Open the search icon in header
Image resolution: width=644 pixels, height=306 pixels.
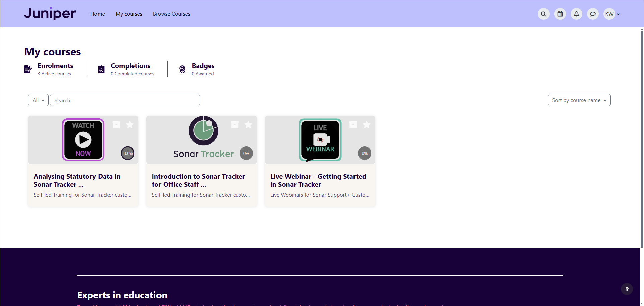pos(543,14)
